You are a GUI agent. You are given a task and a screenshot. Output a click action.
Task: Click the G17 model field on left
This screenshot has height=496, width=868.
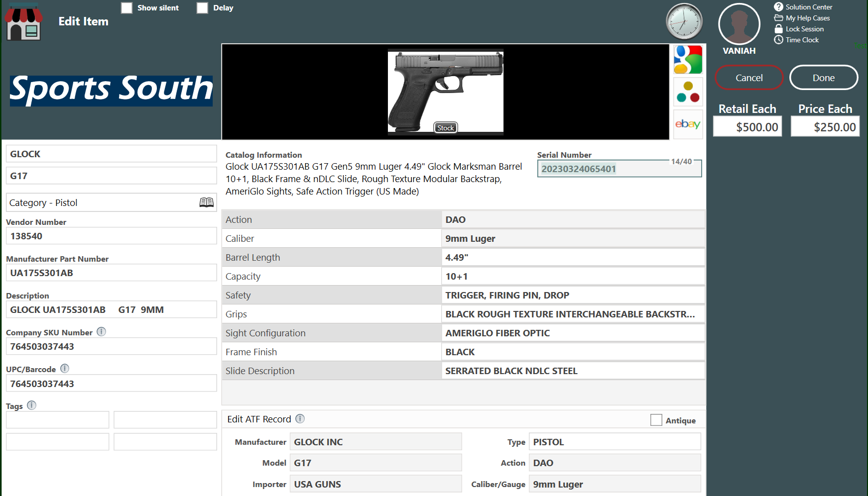click(x=111, y=176)
